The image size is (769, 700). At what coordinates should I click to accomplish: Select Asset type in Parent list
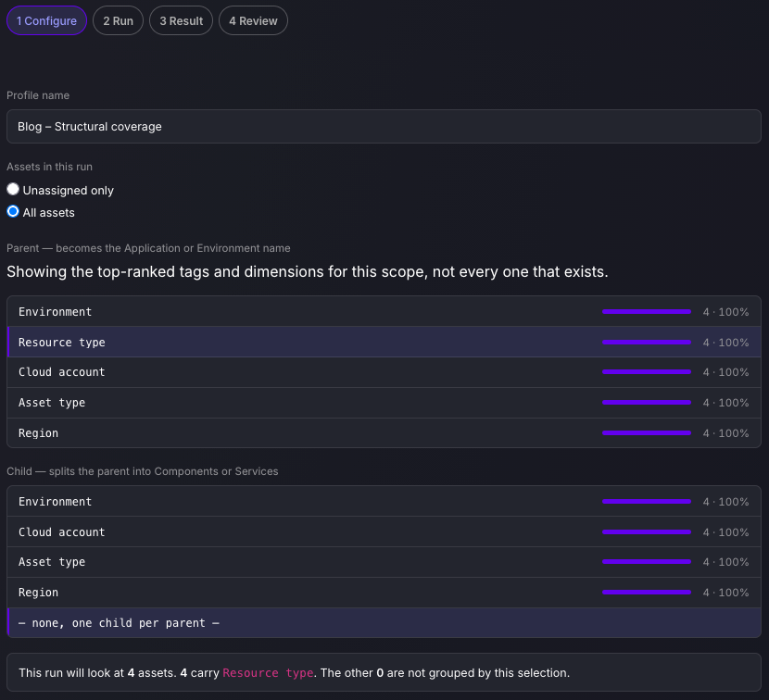(x=384, y=403)
